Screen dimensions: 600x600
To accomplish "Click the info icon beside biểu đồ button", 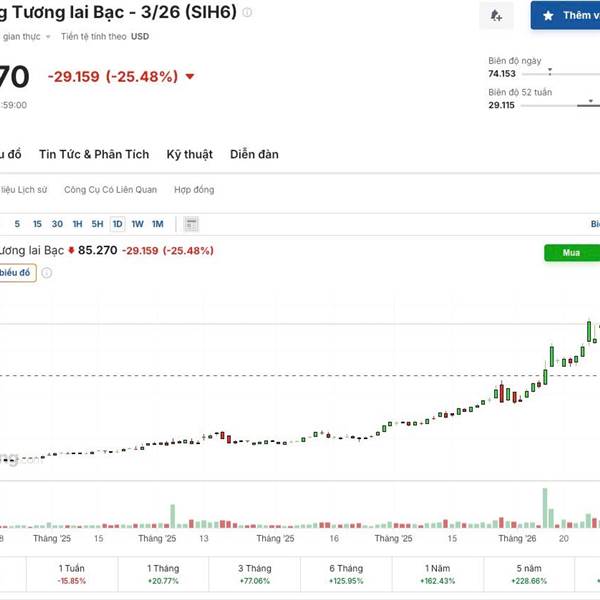I will [47, 273].
